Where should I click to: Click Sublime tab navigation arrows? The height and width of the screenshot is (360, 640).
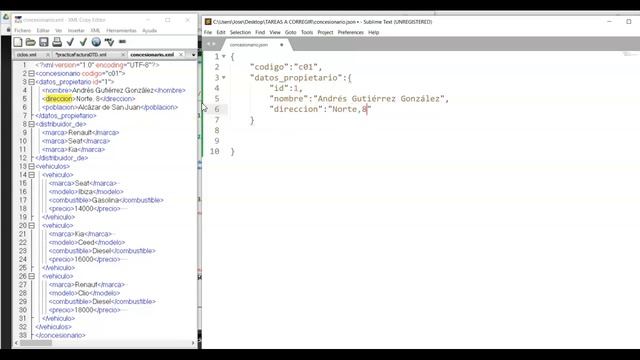[211, 44]
